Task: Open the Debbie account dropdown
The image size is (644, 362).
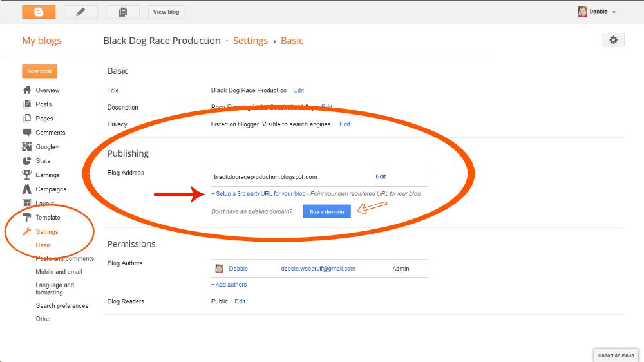Action: (x=602, y=12)
